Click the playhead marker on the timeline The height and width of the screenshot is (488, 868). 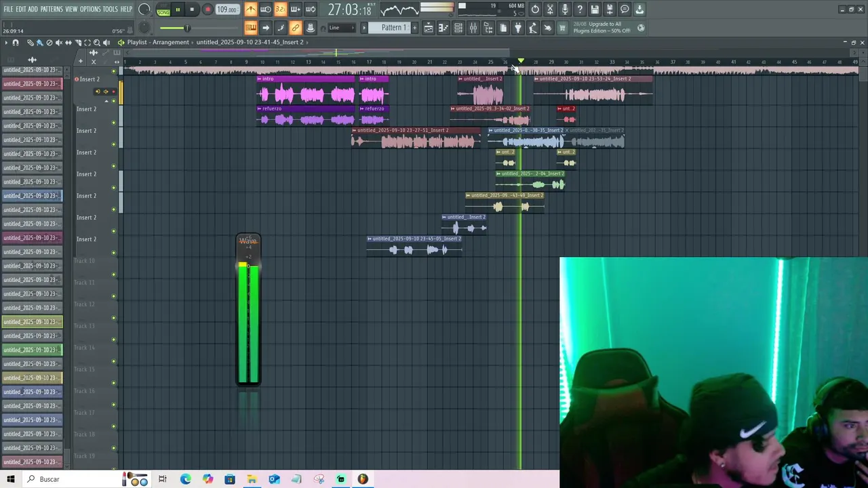521,61
